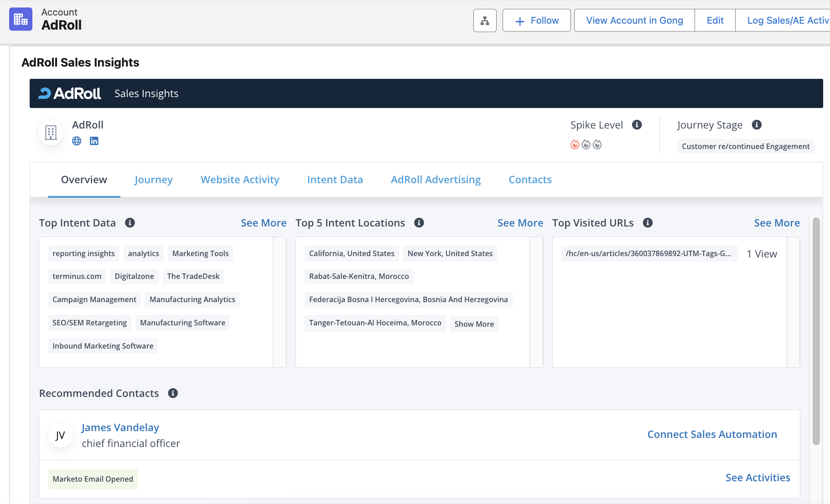
Task: Click the purple Account building icon
Action: 21,19
